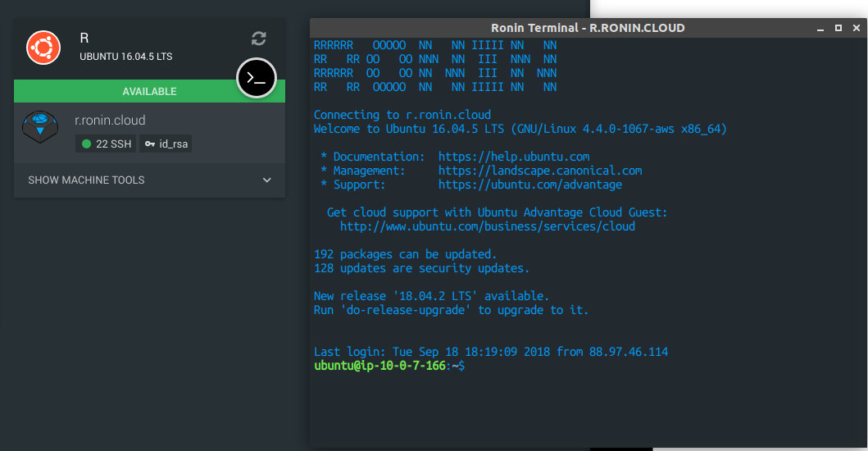Open https://ubuntu.com/advantage link in terminal
The width and height of the screenshot is (868, 451).
[x=530, y=184]
